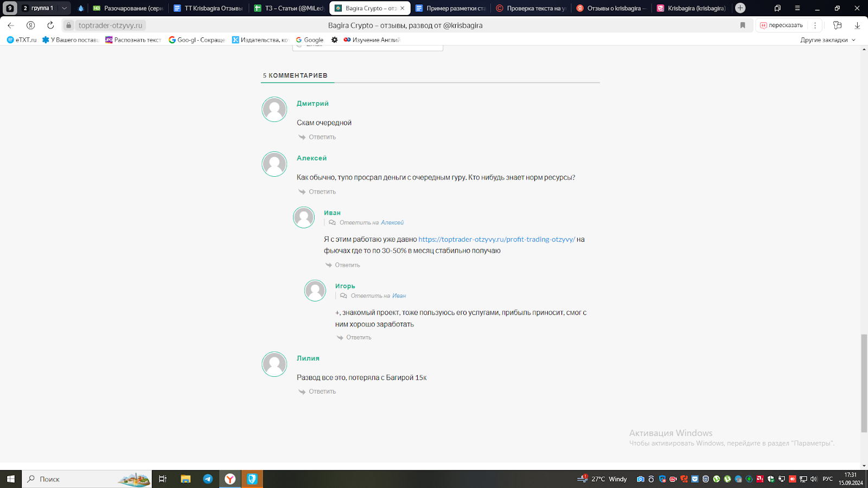
Task: Open File Explorer from the taskbar
Action: click(186, 479)
